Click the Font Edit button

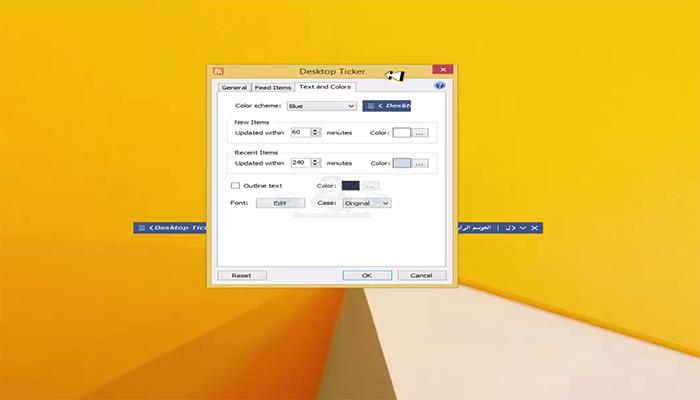[x=280, y=203]
